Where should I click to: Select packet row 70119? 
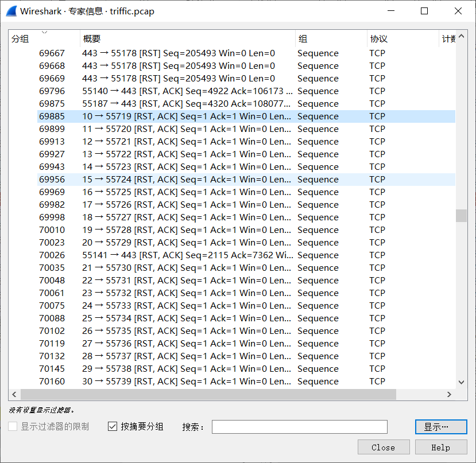(x=246, y=344)
